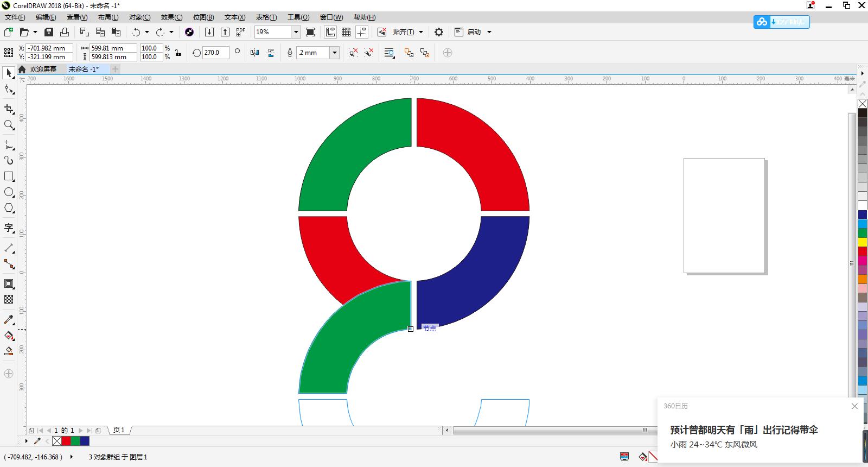Screen dimensions: 868x467
Task: Select the Polygon tool
Action: pyautogui.click(x=9, y=208)
